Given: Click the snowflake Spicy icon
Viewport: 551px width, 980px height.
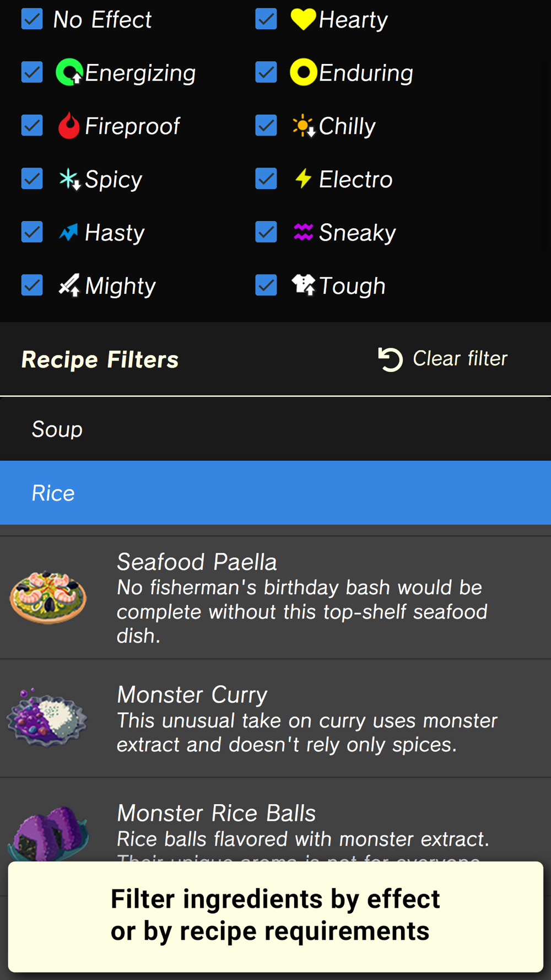Looking at the screenshot, I should 69,179.
